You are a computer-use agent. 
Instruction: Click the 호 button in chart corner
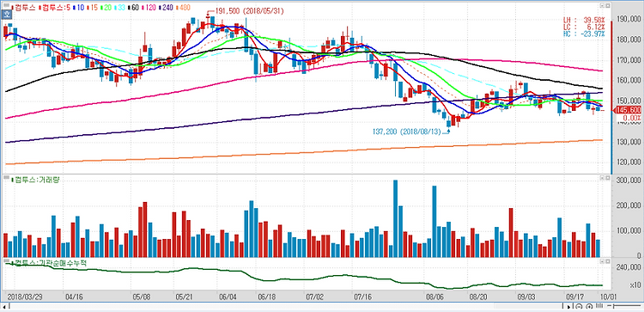click(6, 14)
